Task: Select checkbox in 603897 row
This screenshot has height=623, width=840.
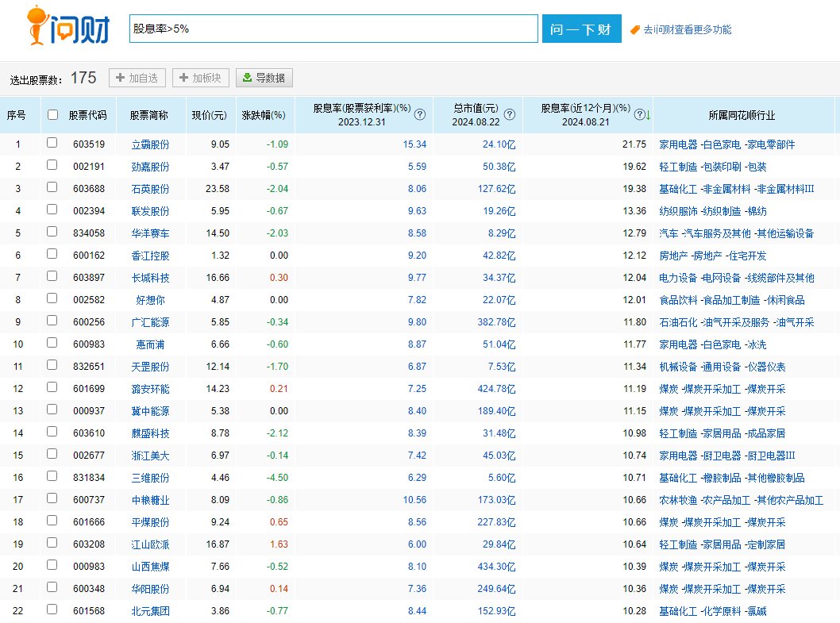Action: click(x=52, y=276)
